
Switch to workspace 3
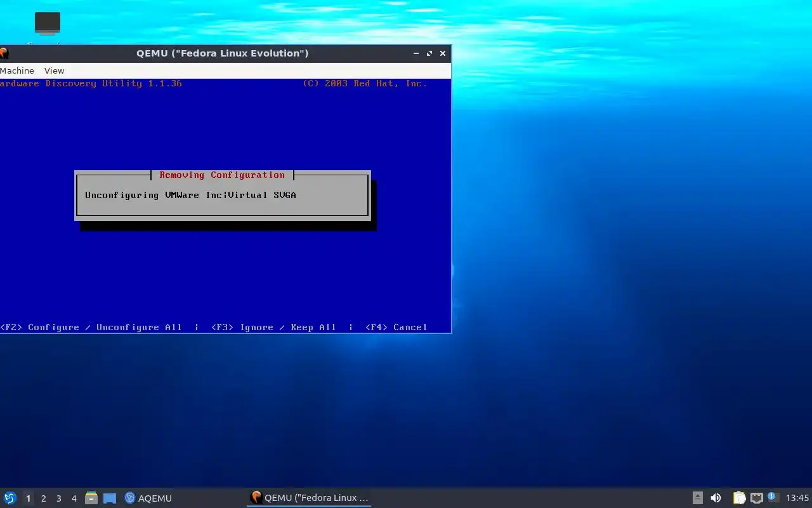tap(58, 498)
